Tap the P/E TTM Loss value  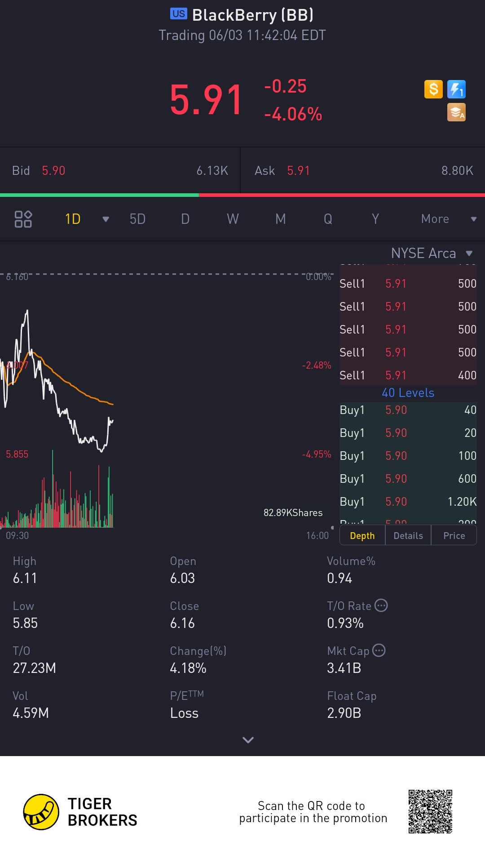184,713
